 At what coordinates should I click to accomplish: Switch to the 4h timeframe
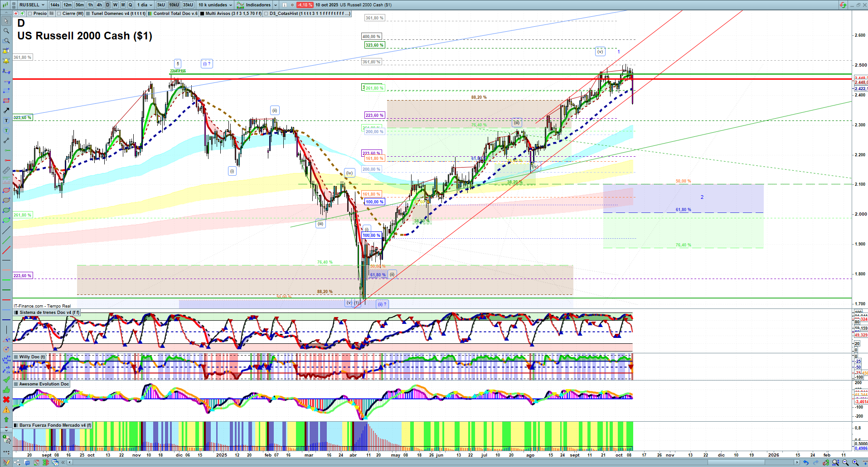99,5
